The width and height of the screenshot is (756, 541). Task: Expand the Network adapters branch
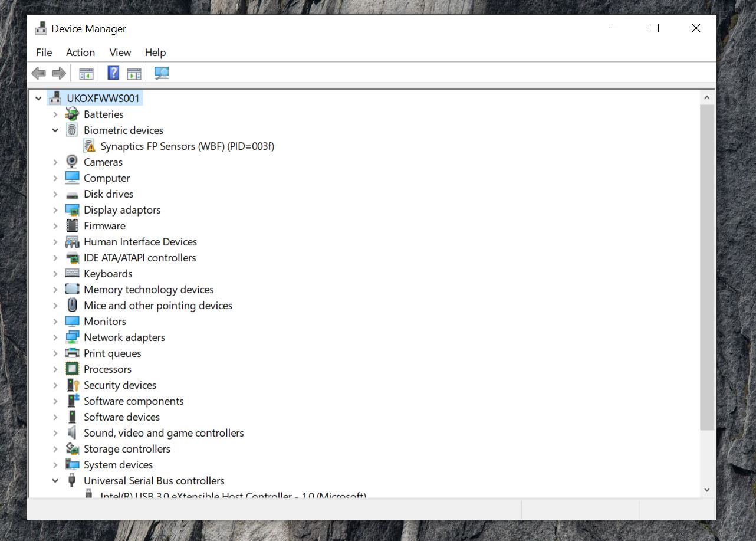[55, 337]
